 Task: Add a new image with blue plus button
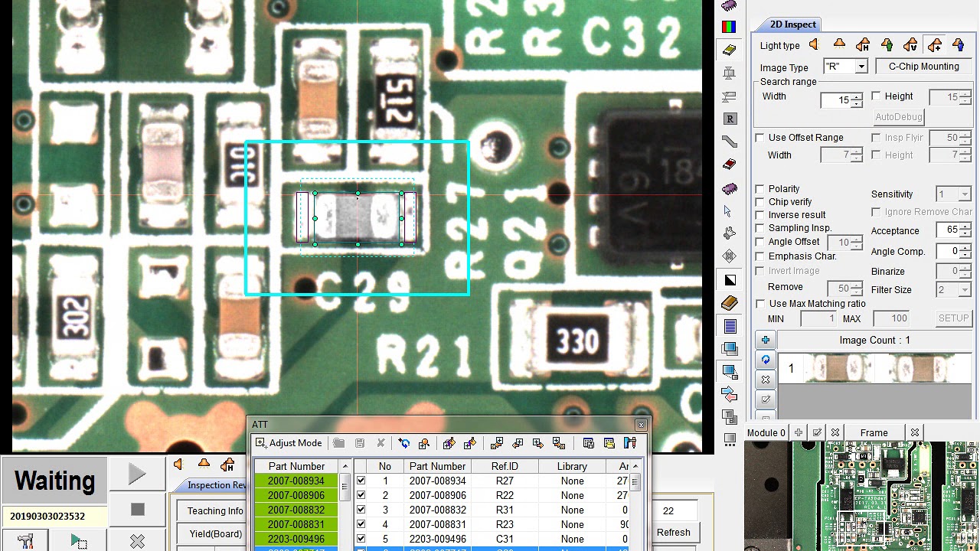coord(766,341)
